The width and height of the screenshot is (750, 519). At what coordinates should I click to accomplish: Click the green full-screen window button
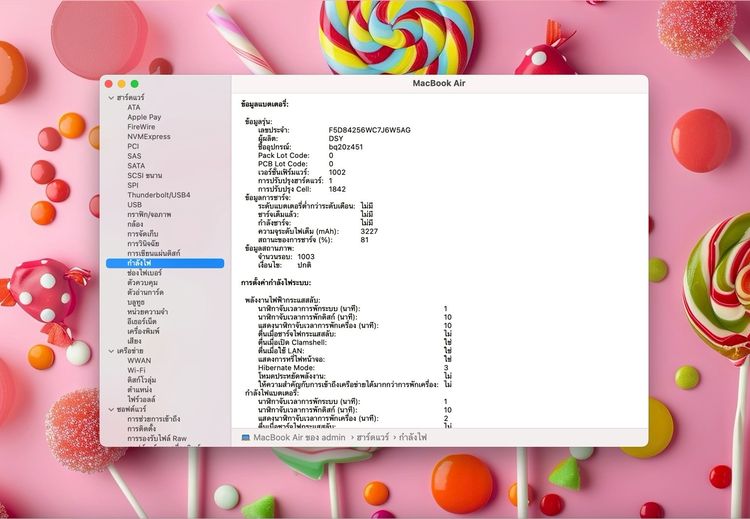(x=134, y=84)
